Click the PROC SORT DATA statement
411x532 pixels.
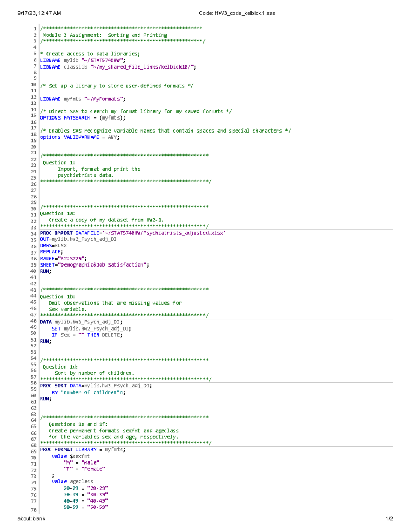pos(96,385)
